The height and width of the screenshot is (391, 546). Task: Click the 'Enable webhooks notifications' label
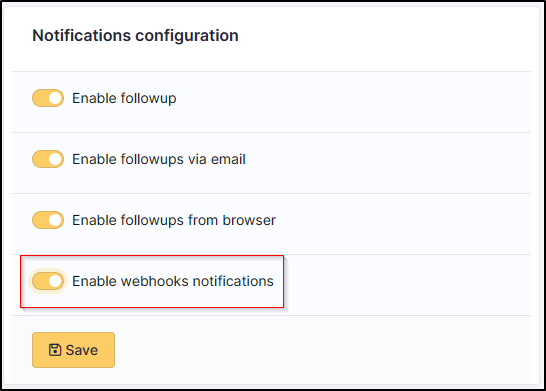173,281
